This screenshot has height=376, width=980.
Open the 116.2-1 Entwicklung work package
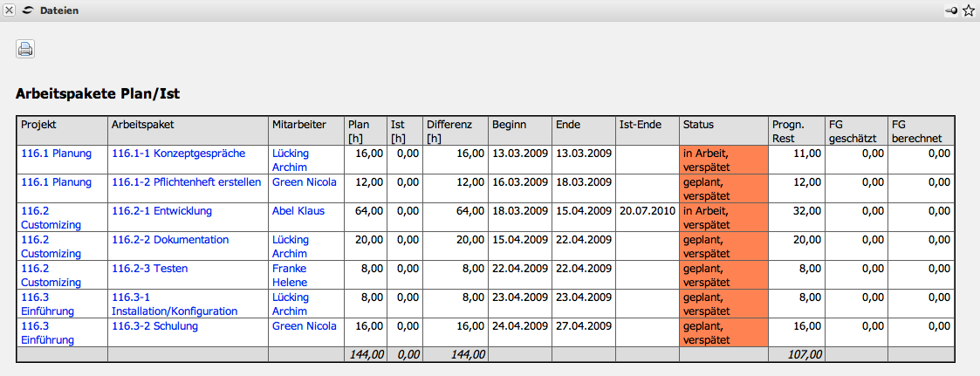(x=161, y=211)
